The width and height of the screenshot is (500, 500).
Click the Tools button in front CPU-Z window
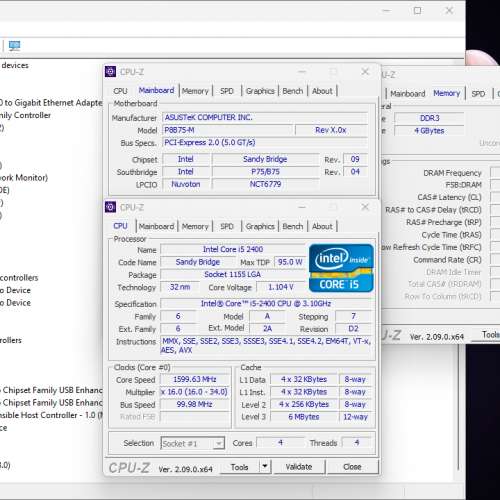point(239,467)
